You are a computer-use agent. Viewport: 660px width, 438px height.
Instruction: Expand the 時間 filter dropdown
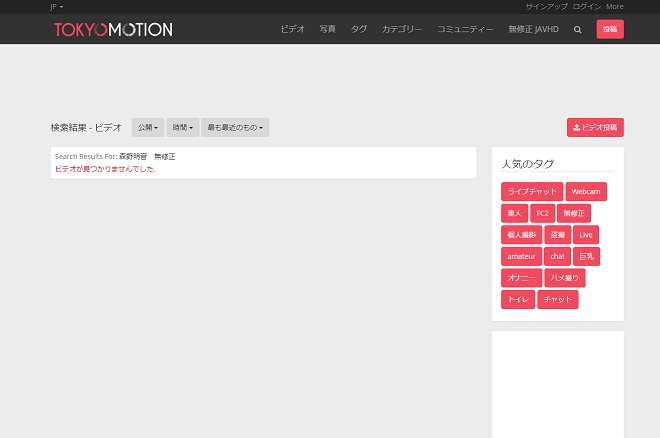182,128
